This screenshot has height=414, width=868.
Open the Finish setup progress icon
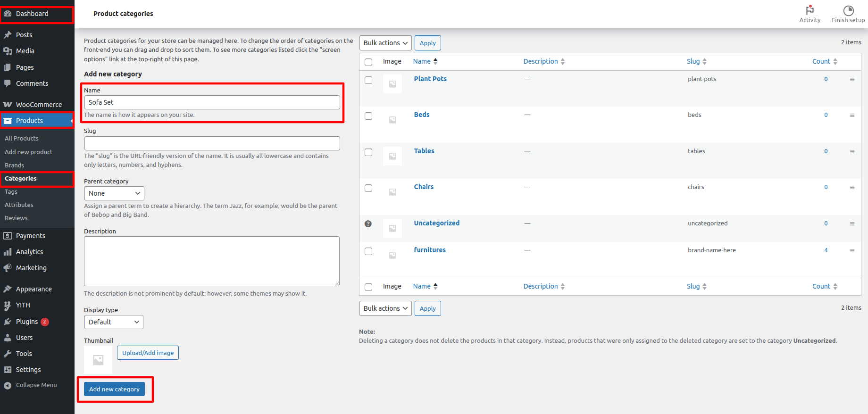pyautogui.click(x=848, y=10)
